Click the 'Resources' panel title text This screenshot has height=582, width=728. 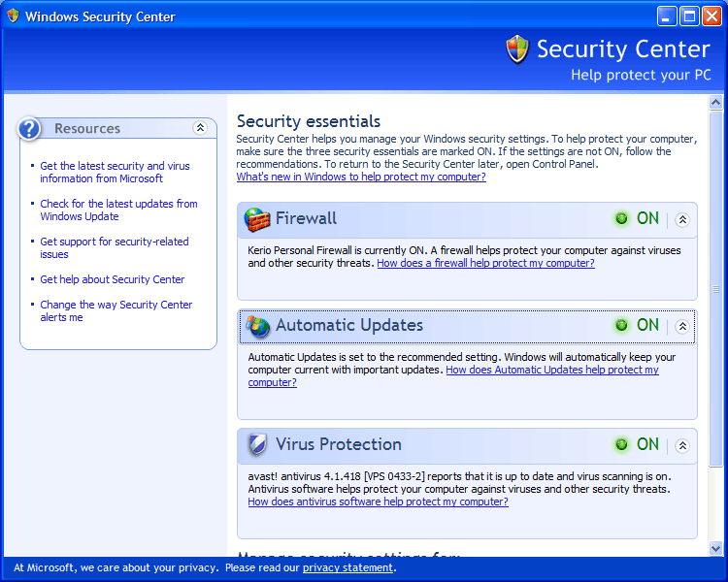click(x=87, y=129)
